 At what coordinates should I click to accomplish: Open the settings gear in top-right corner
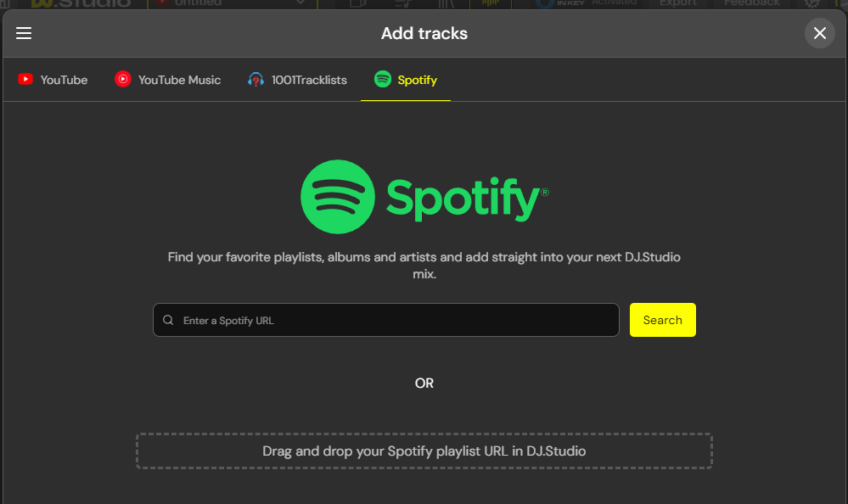click(811, 3)
